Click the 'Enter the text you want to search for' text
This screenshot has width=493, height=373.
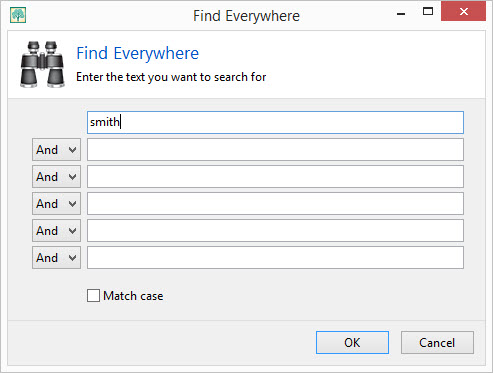(171, 77)
